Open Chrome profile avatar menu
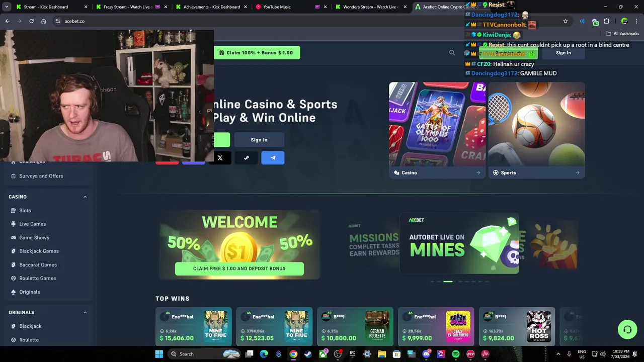644x362 pixels. (624, 21)
